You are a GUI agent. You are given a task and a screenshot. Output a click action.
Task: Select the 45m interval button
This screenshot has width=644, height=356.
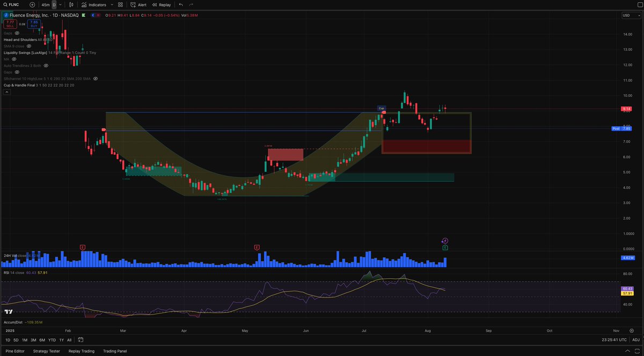46,4
